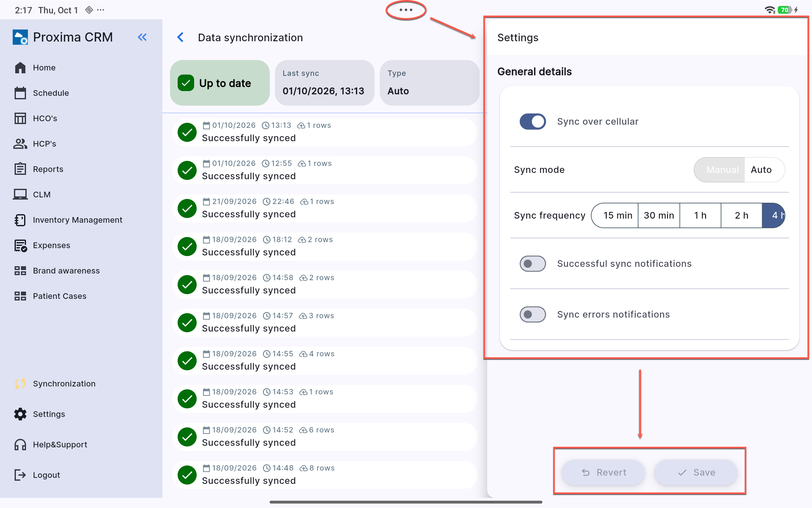This screenshot has height=508, width=812.
Task: Open Schedule calendar icon
Action: [x=20, y=93]
